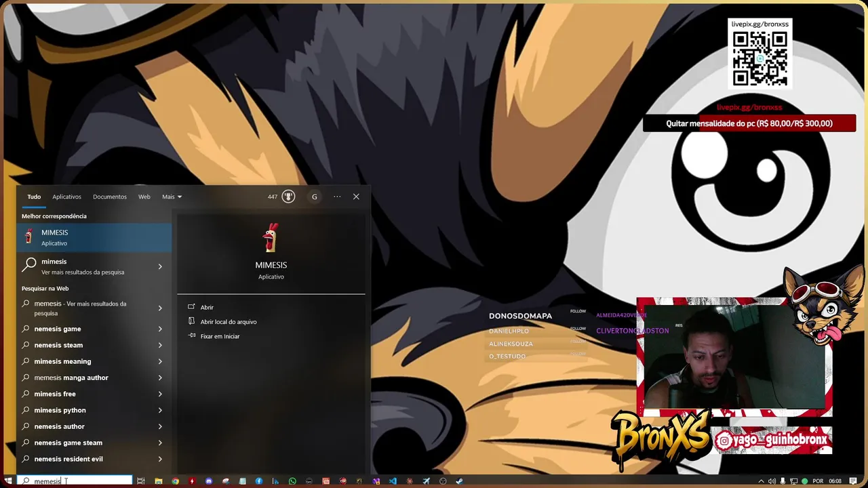This screenshot has height=488, width=868.
Task: Open the red lightning bolt taskbar app
Action: pos(192,481)
